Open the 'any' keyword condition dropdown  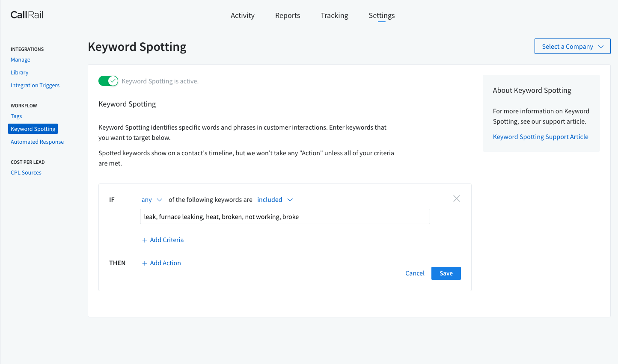152,199
